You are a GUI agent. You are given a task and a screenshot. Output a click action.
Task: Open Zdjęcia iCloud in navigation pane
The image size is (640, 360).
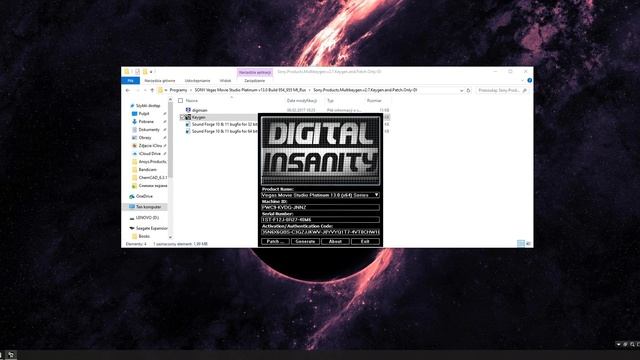click(x=150, y=146)
